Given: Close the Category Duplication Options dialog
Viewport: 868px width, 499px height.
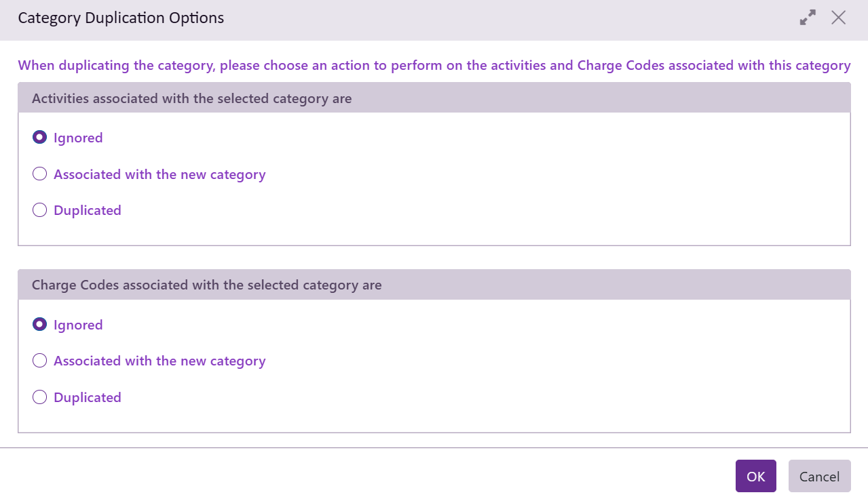Looking at the screenshot, I should (x=838, y=18).
